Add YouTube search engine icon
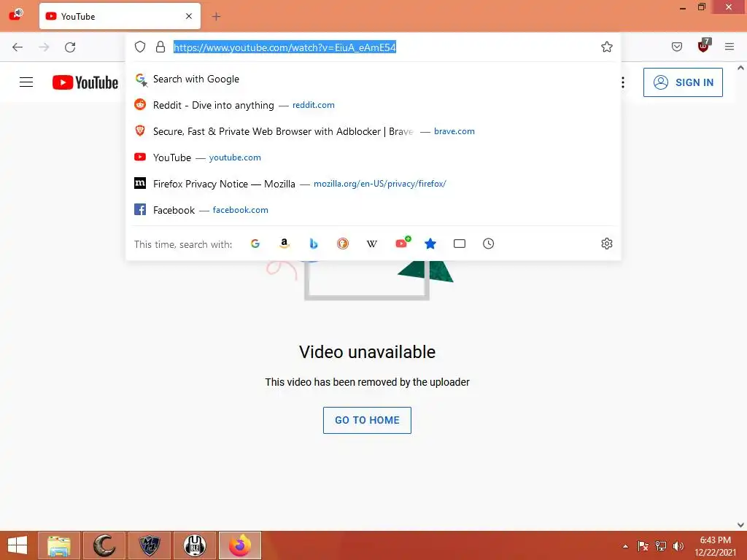Image resolution: width=747 pixels, height=560 pixels. point(403,243)
